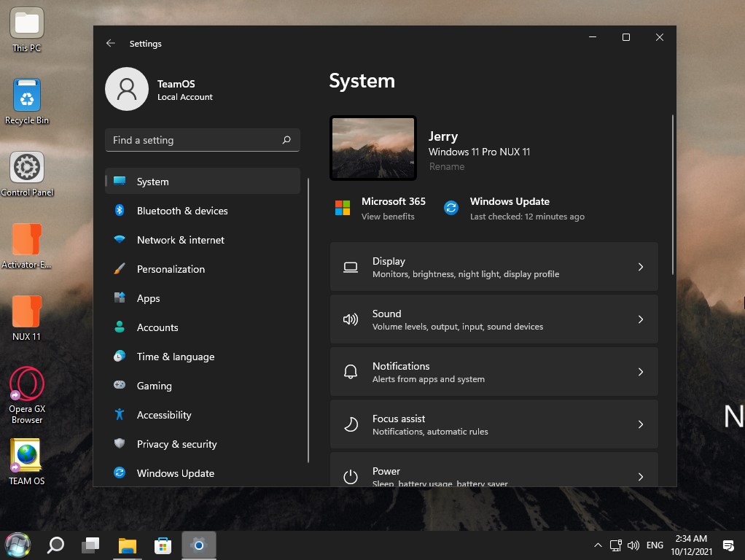
Task: Click the Windows Update sidebar icon
Action: click(x=120, y=473)
